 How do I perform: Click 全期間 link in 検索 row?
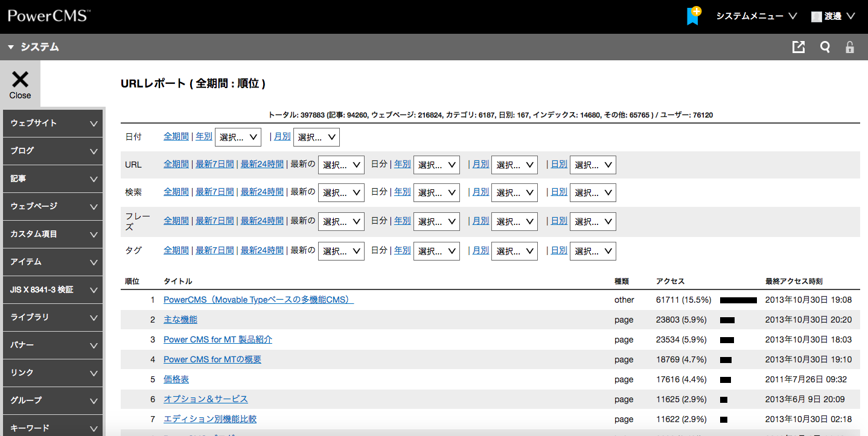(176, 191)
